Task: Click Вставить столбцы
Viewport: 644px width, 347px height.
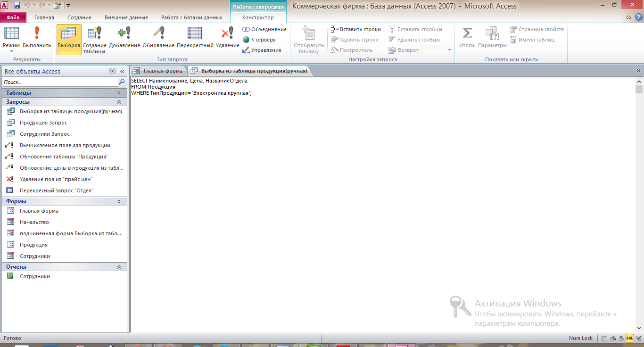Action: (415, 29)
